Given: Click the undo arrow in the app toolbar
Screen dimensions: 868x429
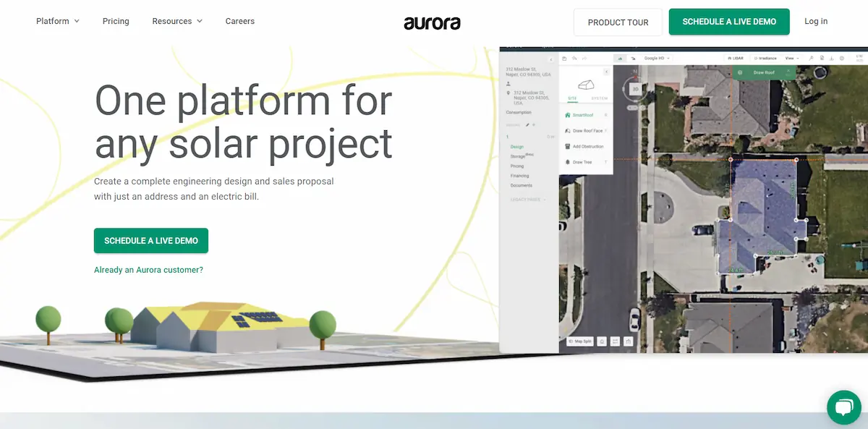Looking at the screenshot, I should coord(574,58).
